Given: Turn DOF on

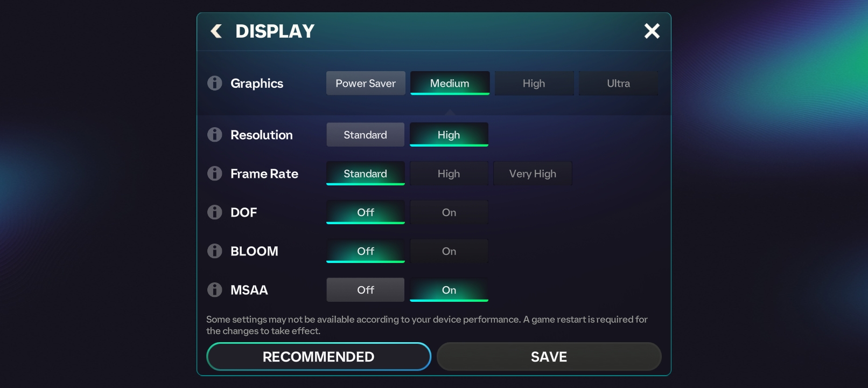Looking at the screenshot, I should (449, 212).
